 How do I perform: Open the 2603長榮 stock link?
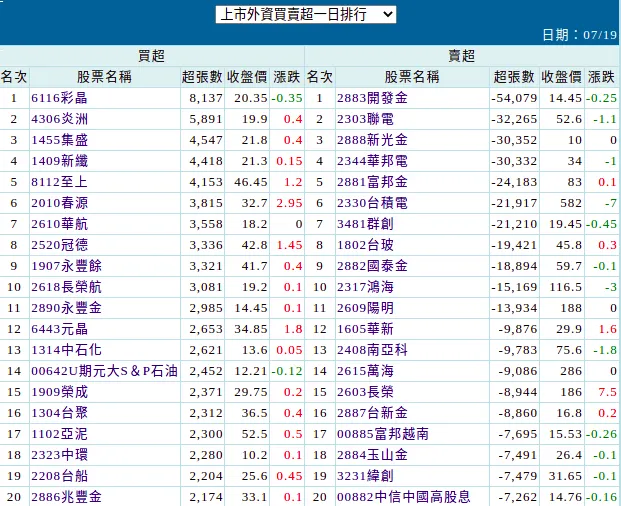[365, 392]
